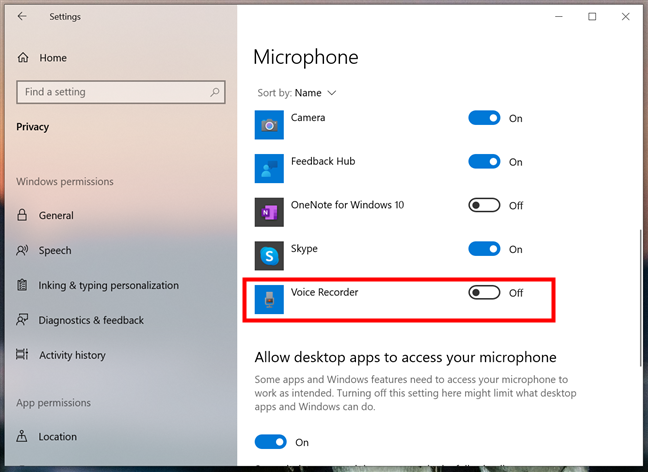Open Location permissions

[x=58, y=436]
